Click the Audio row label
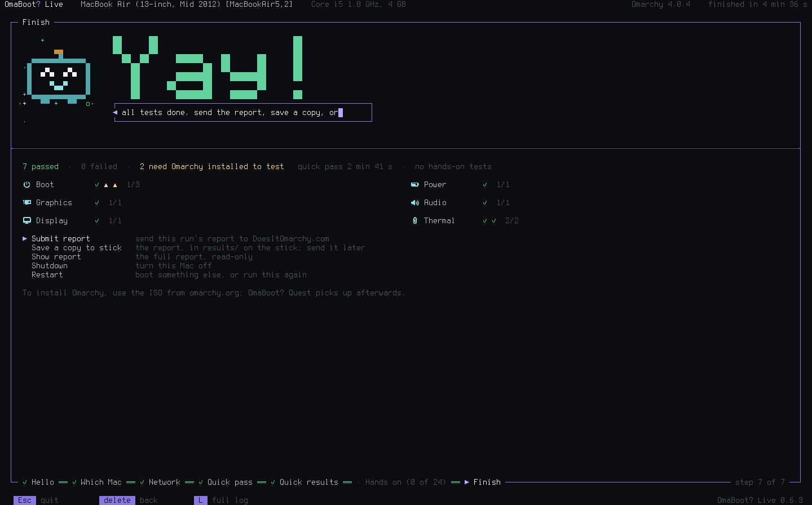This screenshot has height=505, width=812. pos(435,202)
